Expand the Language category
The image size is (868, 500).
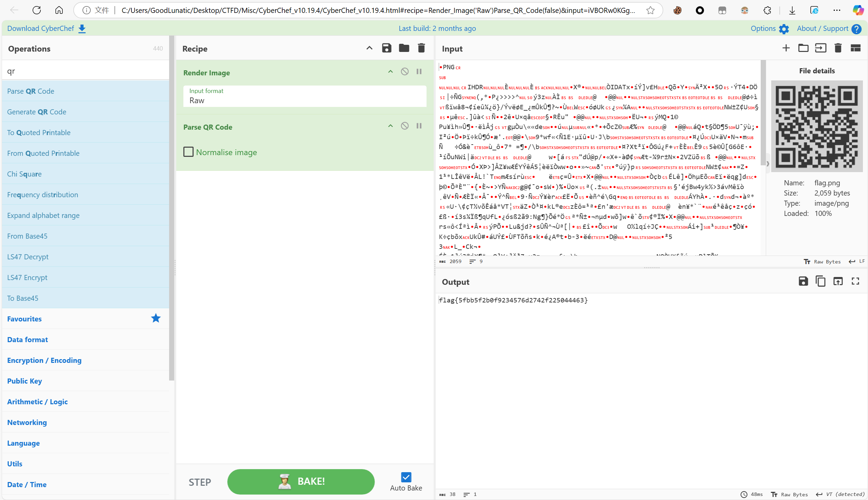(86, 443)
